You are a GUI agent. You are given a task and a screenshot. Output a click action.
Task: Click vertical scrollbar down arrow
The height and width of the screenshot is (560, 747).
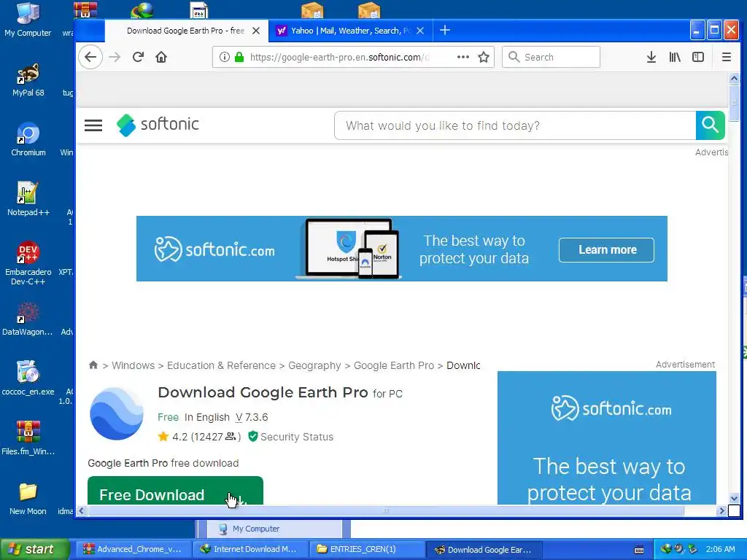click(x=734, y=499)
